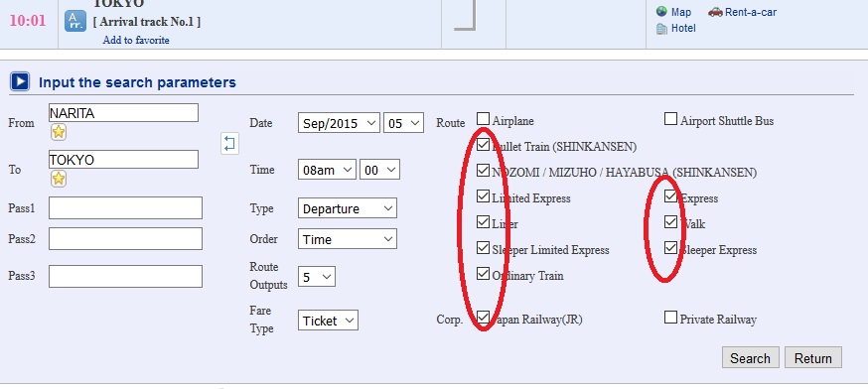The image size is (868, 389).
Task: Open the Fare Type dropdown showing Ticket
Action: [328, 321]
